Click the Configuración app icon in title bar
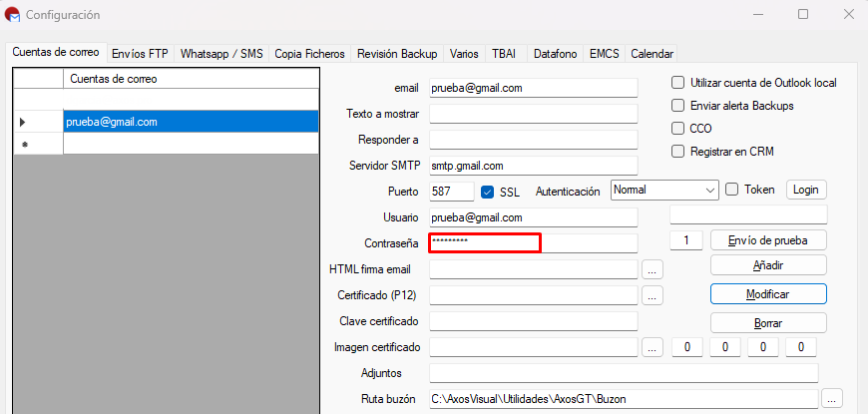The width and height of the screenshot is (868, 414). click(x=12, y=14)
